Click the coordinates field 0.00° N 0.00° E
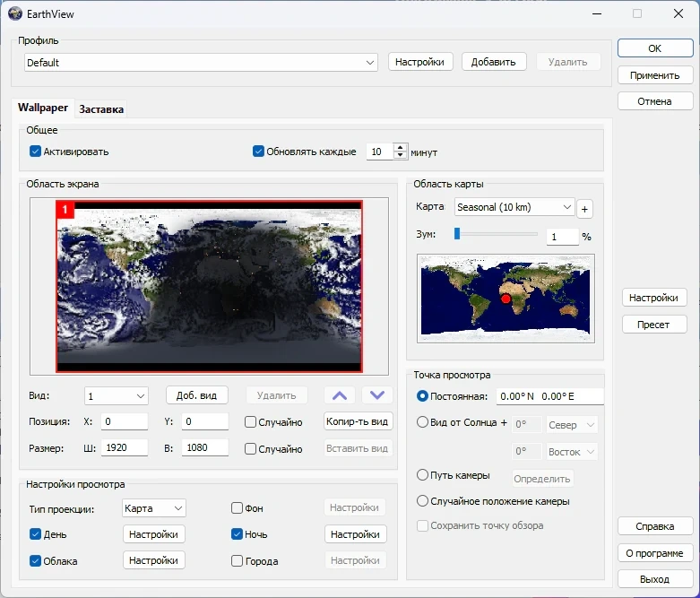 [x=550, y=396]
